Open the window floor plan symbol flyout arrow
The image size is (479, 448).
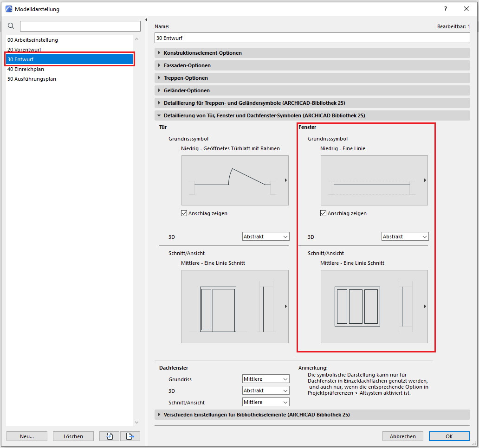[425, 180]
